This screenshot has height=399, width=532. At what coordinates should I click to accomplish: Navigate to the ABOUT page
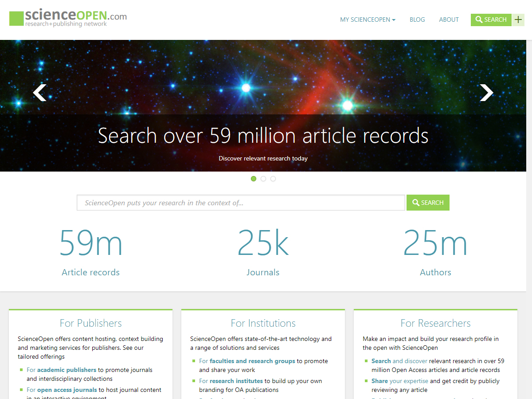pyautogui.click(x=449, y=20)
